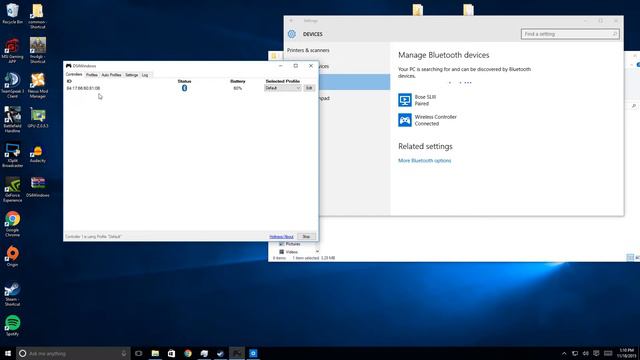
Task: Click the back arrow in the Settings window
Action: (x=291, y=20)
